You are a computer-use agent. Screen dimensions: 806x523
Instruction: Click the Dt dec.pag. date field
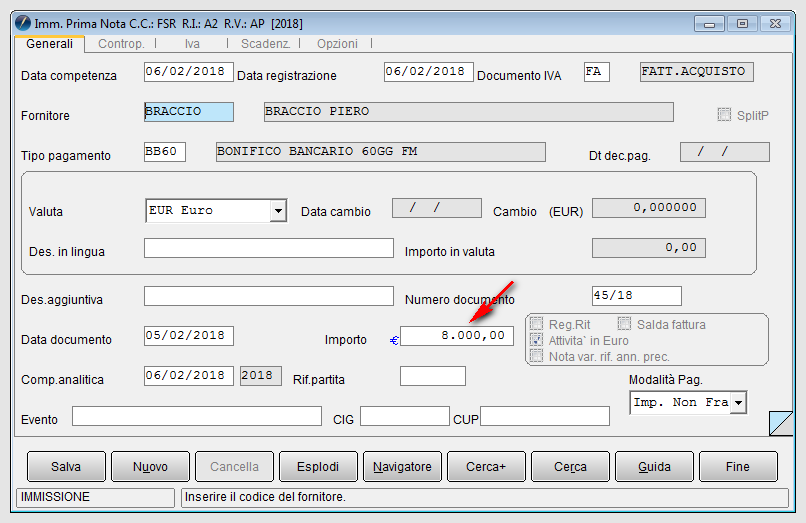click(x=725, y=152)
